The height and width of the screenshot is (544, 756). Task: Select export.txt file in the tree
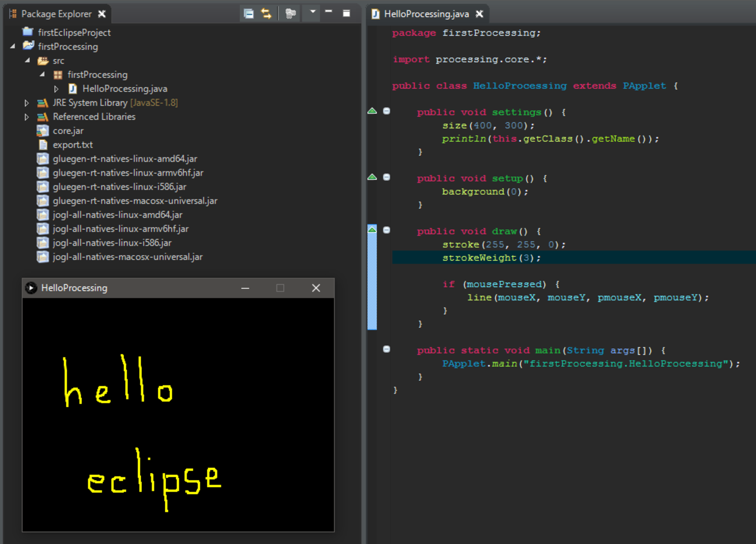pos(72,145)
